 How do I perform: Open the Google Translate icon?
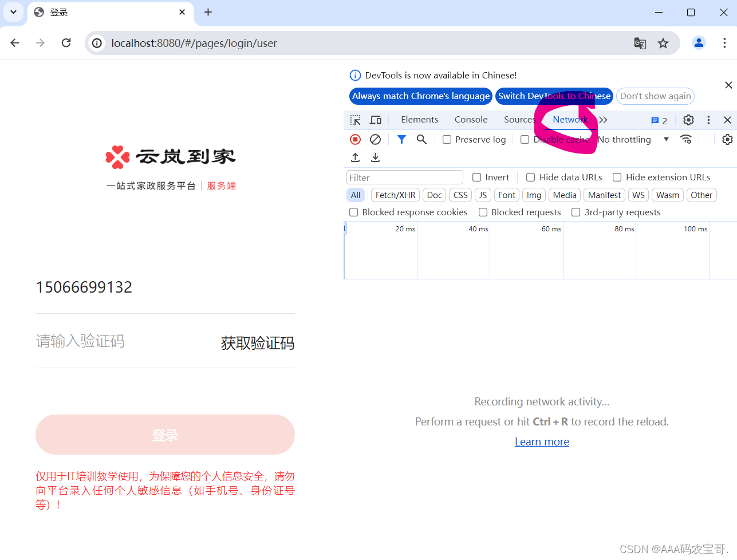pyautogui.click(x=640, y=43)
